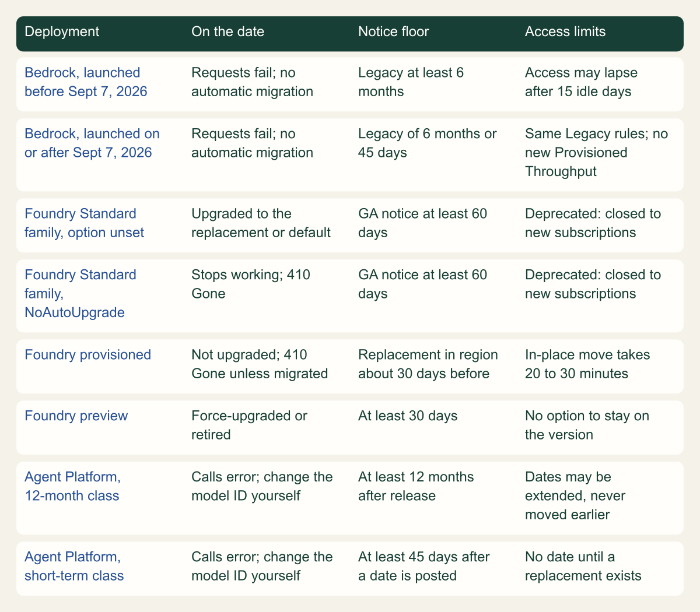
Task: Select 'No option to stay on the version'
Action: coord(587,425)
